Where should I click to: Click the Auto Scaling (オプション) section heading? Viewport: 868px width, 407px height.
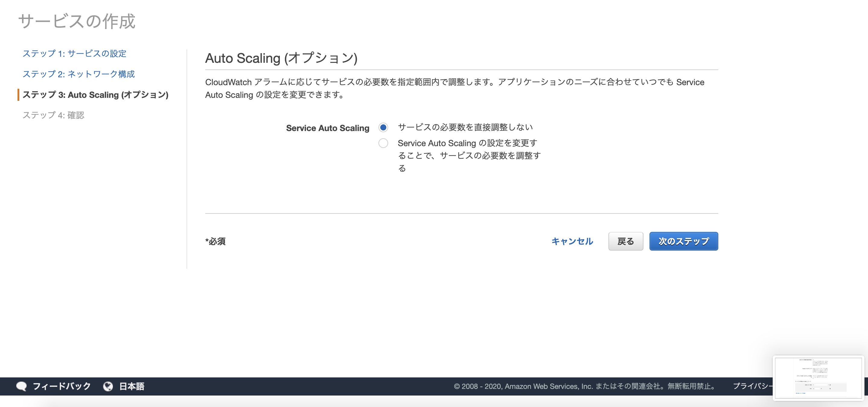pos(281,58)
